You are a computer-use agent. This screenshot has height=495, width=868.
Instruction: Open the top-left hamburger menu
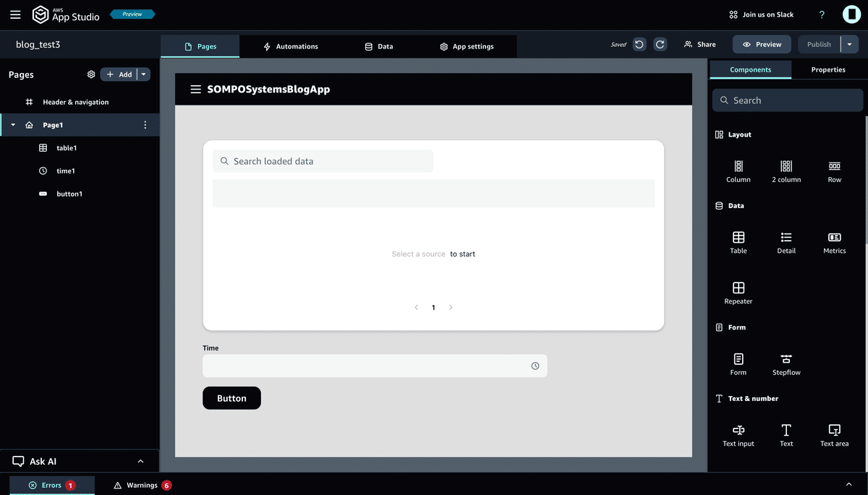pyautogui.click(x=15, y=14)
